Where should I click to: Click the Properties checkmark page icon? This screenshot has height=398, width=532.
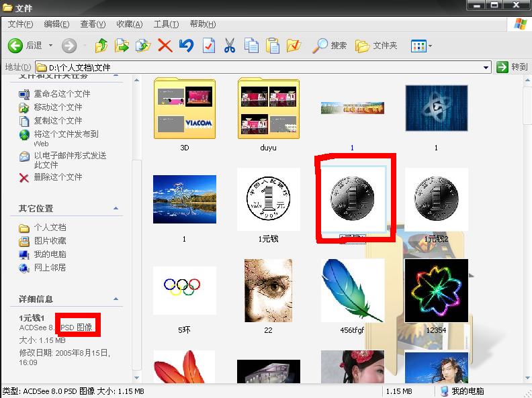pyautogui.click(x=208, y=46)
